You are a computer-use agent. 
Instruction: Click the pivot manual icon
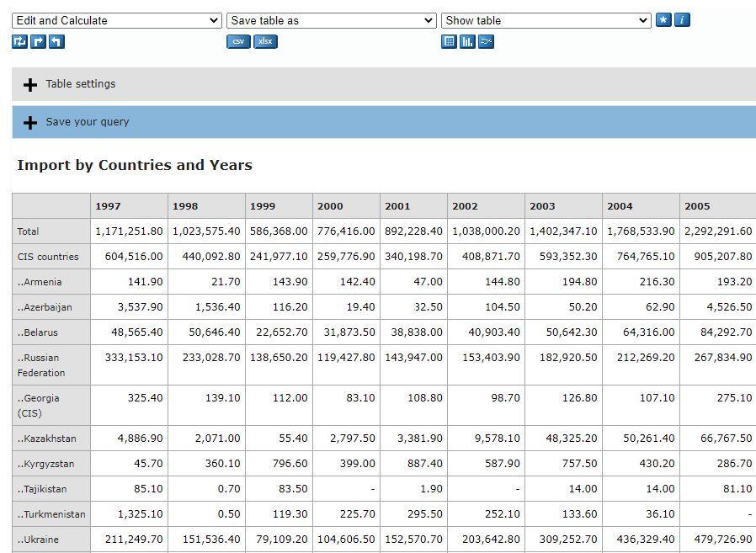pyautogui.click(x=19, y=42)
